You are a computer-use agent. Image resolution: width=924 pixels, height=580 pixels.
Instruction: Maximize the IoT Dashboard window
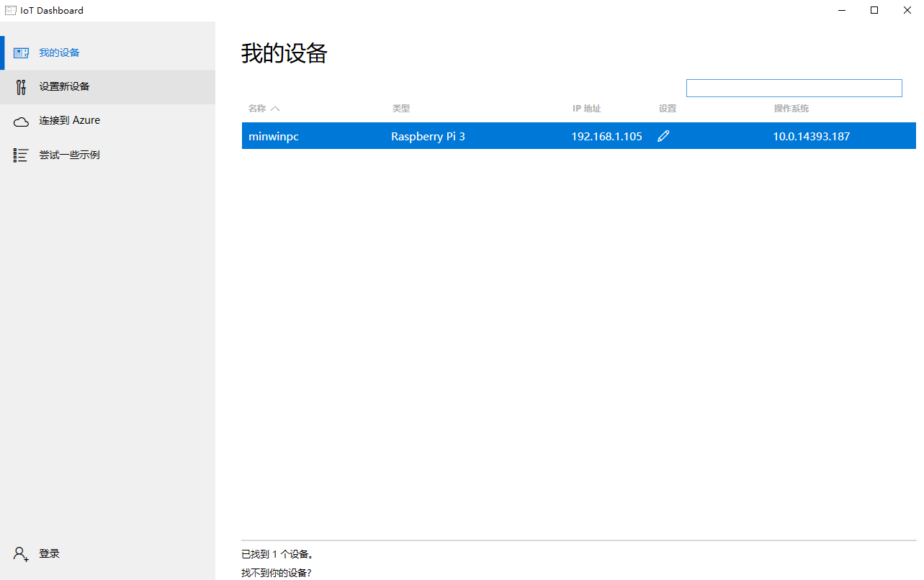pyautogui.click(x=874, y=10)
